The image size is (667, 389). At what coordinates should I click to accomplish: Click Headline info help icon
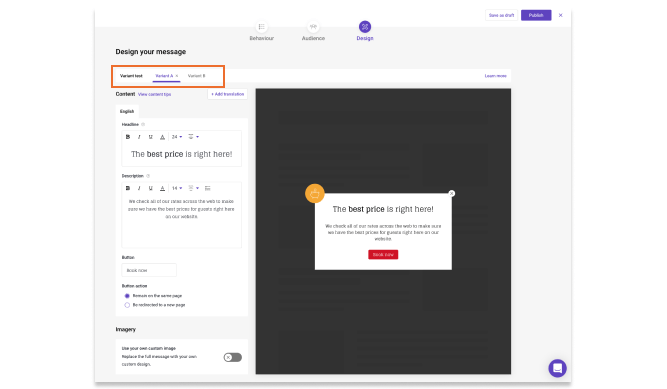tap(143, 125)
